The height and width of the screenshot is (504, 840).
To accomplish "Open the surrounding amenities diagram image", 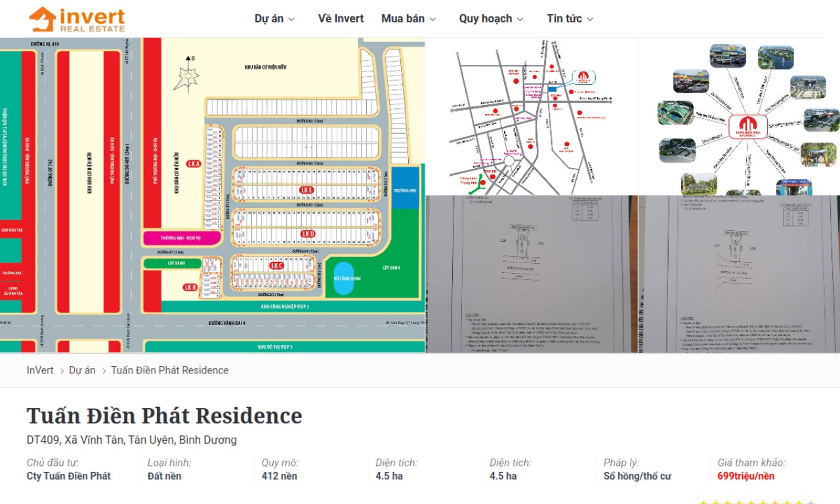I will click(740, 116).
